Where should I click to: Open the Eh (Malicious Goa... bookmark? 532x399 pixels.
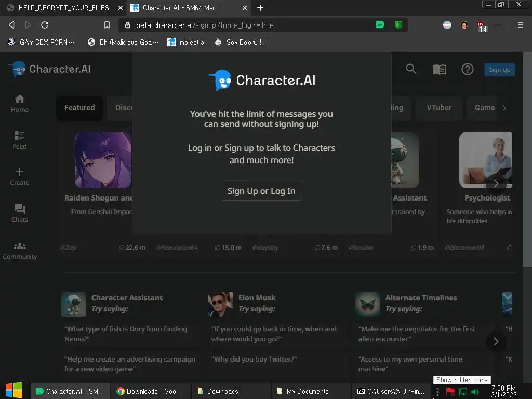point(123,42)
